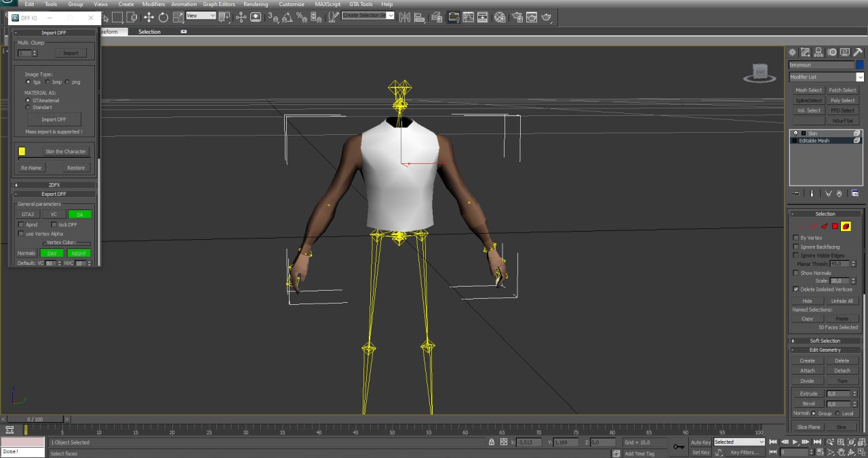Click the blue object color swatch
868x458 pixels.
860,65
